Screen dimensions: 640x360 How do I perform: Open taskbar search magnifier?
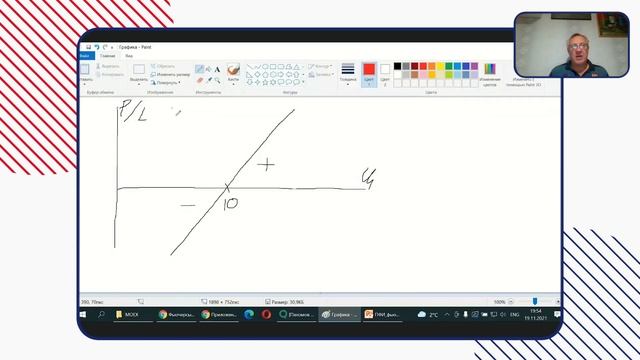[x=101, y=315]
